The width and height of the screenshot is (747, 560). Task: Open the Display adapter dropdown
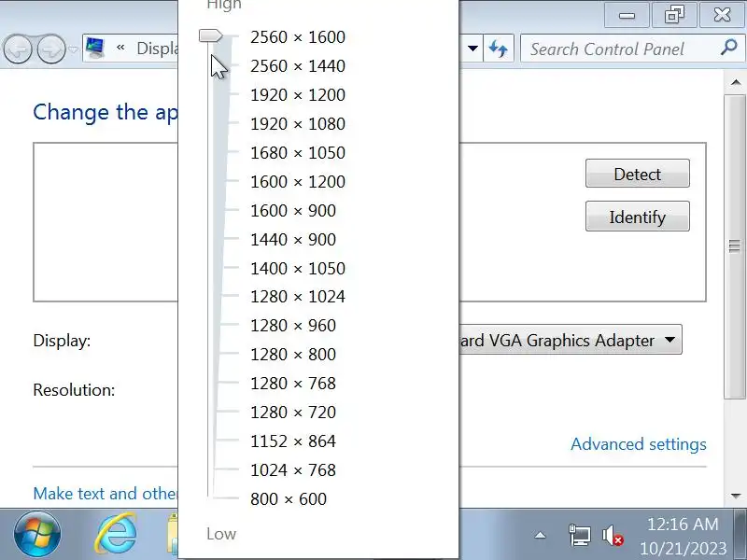(x=571, y=340)
